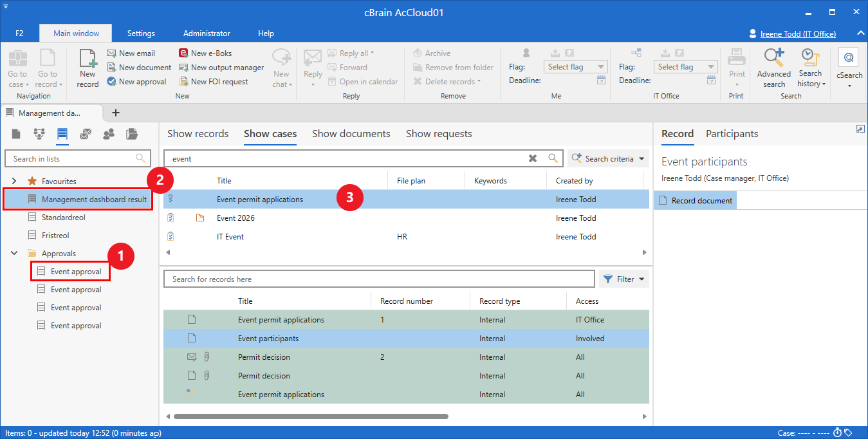Viewport: 868px width, 439px height.
Task: Click the Search in lists field
Action: (78, 158)
